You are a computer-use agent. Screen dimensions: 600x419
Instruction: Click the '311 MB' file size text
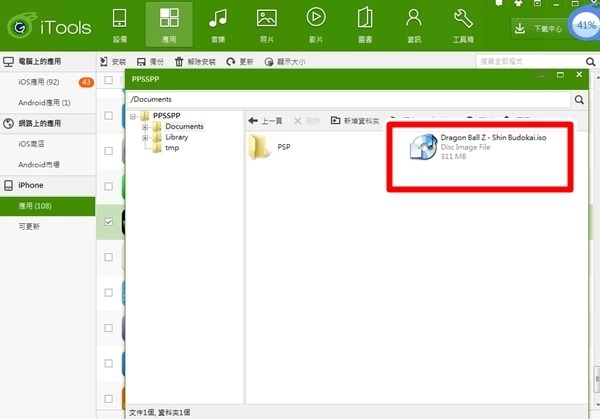tap(453, 157)
